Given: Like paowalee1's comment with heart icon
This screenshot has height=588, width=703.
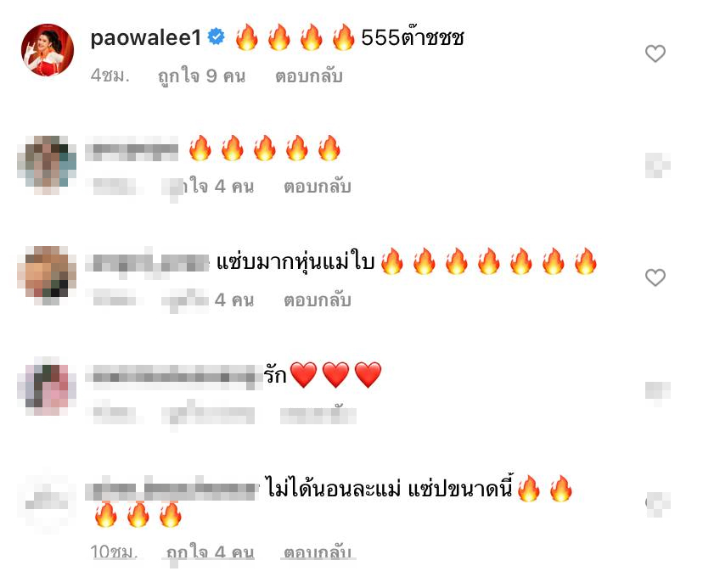Looking at the screenshot, I should point(655,53).
